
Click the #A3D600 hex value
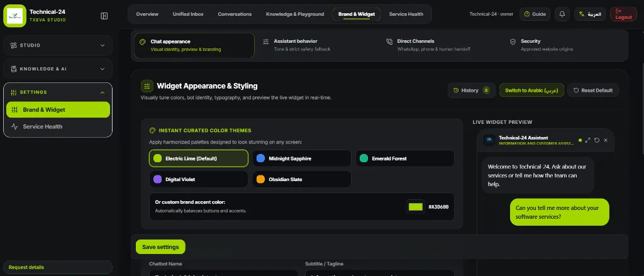[x=438, y=207]
